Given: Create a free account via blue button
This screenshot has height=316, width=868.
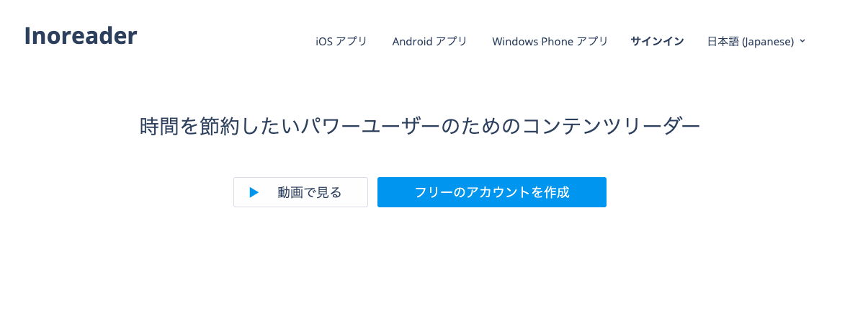Looking at the screenshot, I should coord(492,192).
